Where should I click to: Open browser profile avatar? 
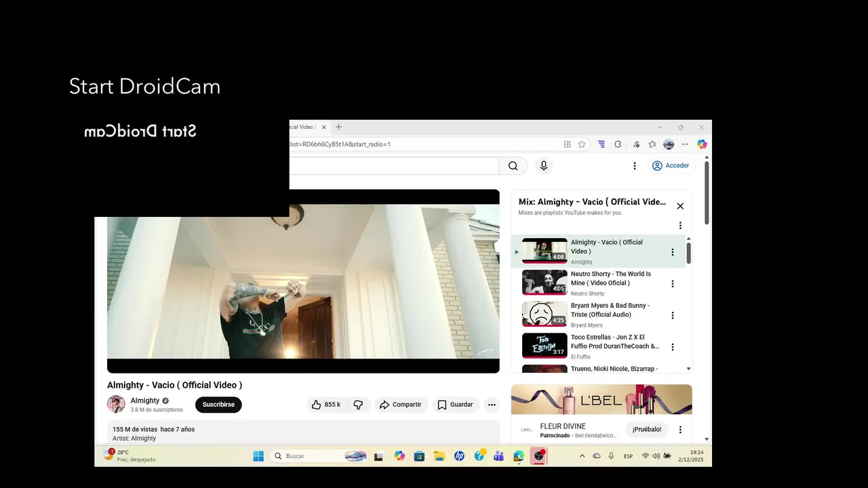tap(669, 144)
